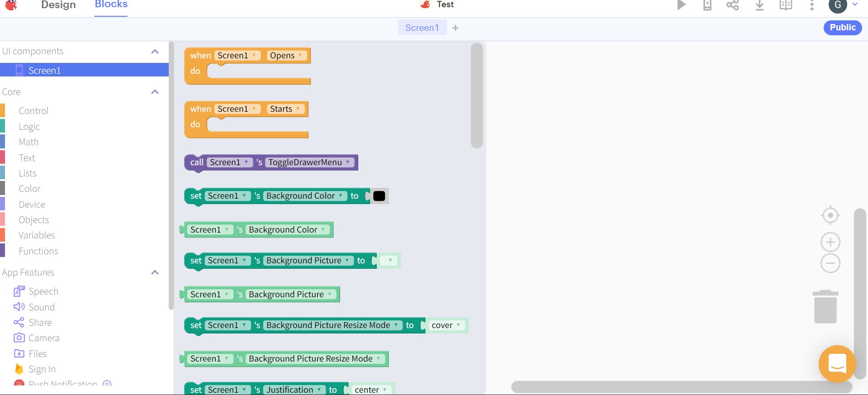Click the sidebar vertical scrollbar
868x395 pixels.
point(171,176)
